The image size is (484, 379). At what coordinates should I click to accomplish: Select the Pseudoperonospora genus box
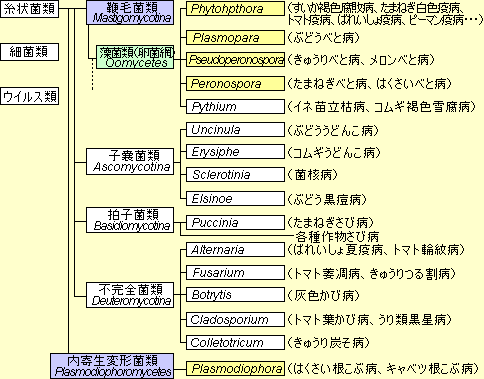235,60
